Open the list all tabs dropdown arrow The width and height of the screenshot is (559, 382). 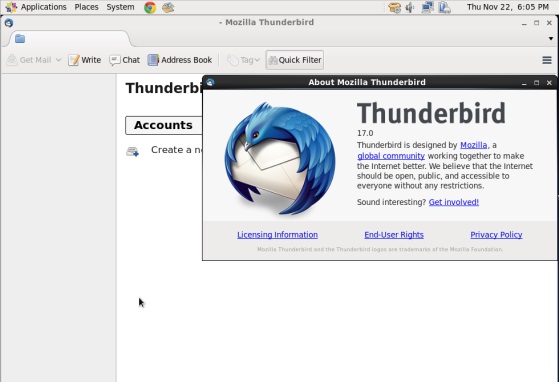click(551, 38)
